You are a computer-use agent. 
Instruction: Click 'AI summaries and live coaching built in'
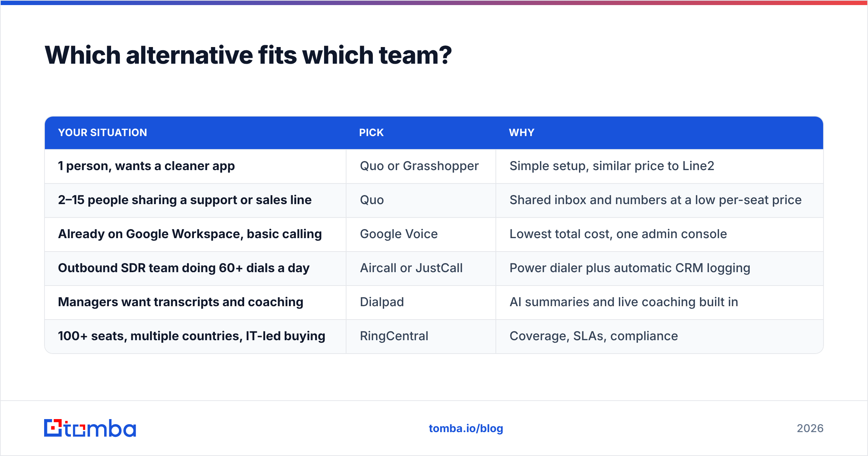pyautogui.click(x=624, y=302)
